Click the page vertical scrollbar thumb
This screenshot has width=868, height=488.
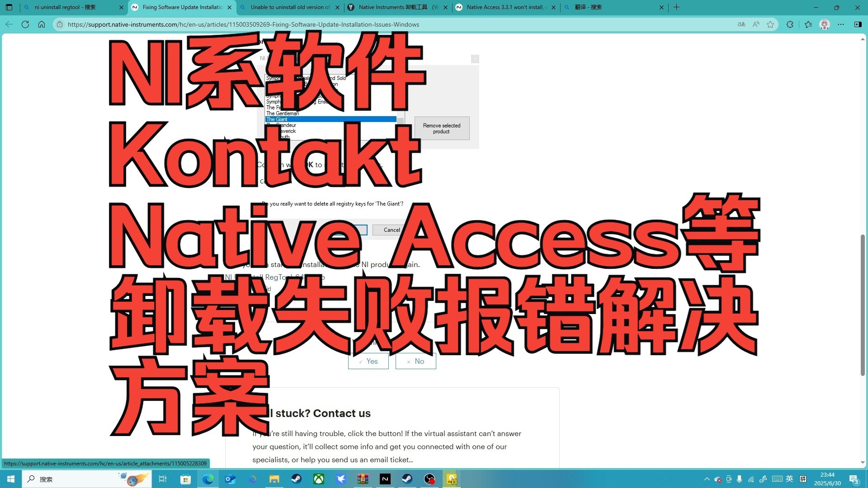pos(863,305)
